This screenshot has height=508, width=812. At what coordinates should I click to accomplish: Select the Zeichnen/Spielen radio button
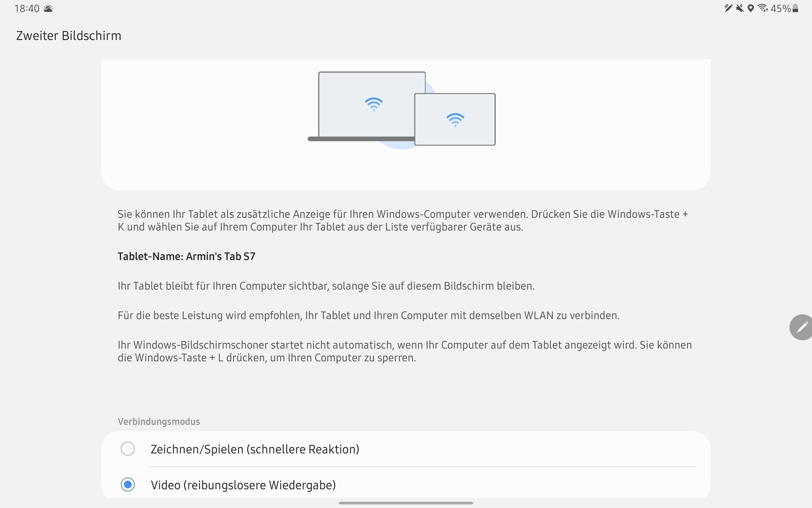pos(128,449)
